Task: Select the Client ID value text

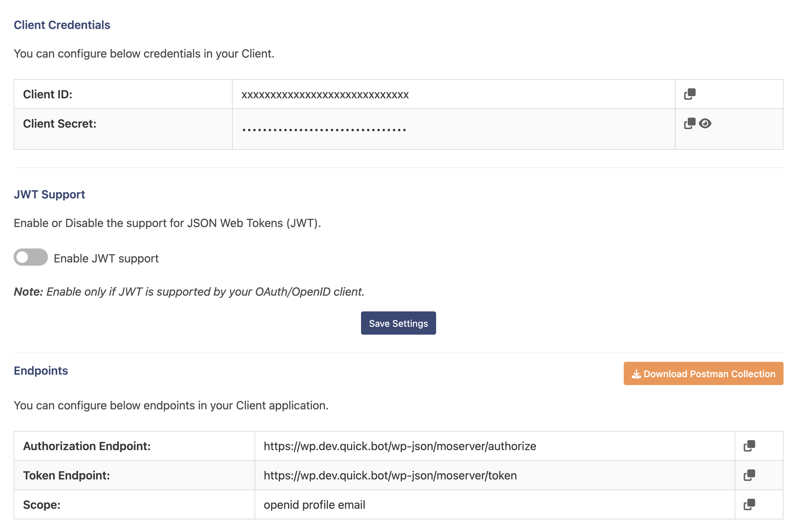Action: tap(325, 94)
